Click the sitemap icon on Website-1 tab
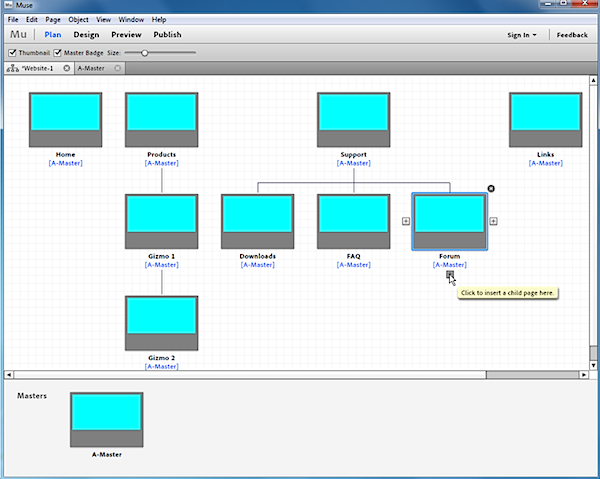This screenshot has height=479, width=600. click(x=11, y=68)
